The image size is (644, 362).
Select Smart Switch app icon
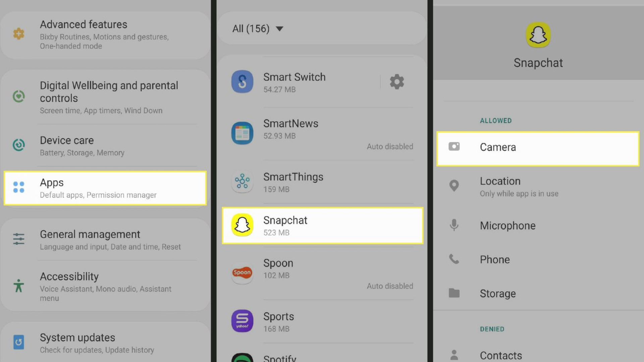pos(242,81)
